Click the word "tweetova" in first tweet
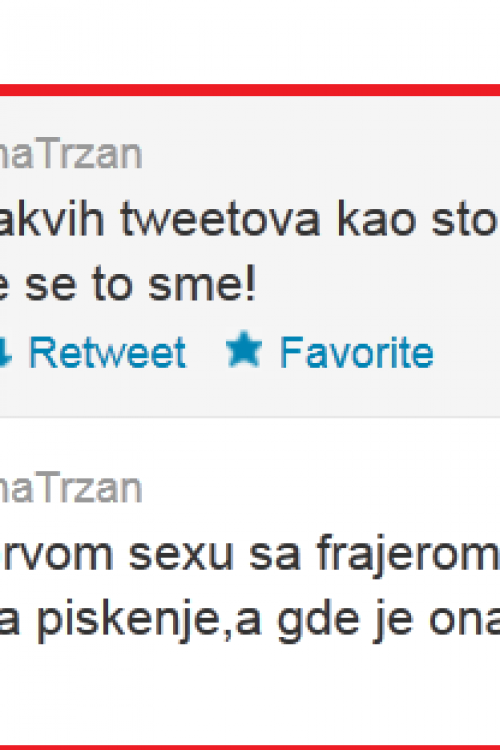This screenshot has height=750, width=500. pos(220,220)
